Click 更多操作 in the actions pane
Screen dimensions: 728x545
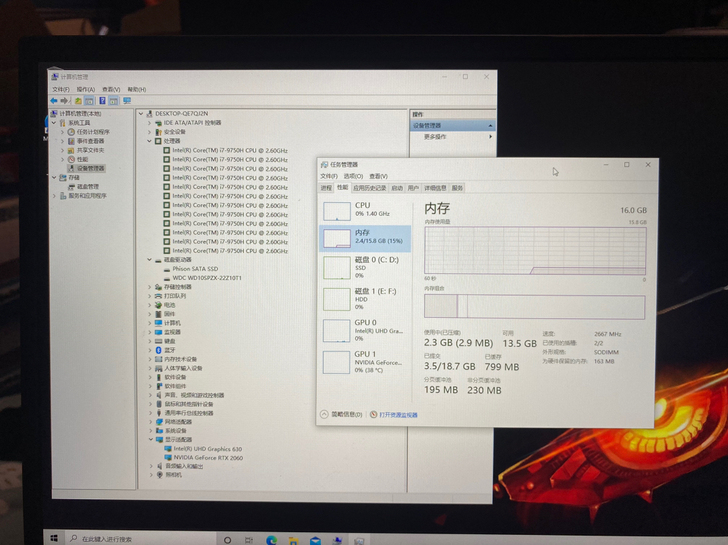(x=435, y=137)
